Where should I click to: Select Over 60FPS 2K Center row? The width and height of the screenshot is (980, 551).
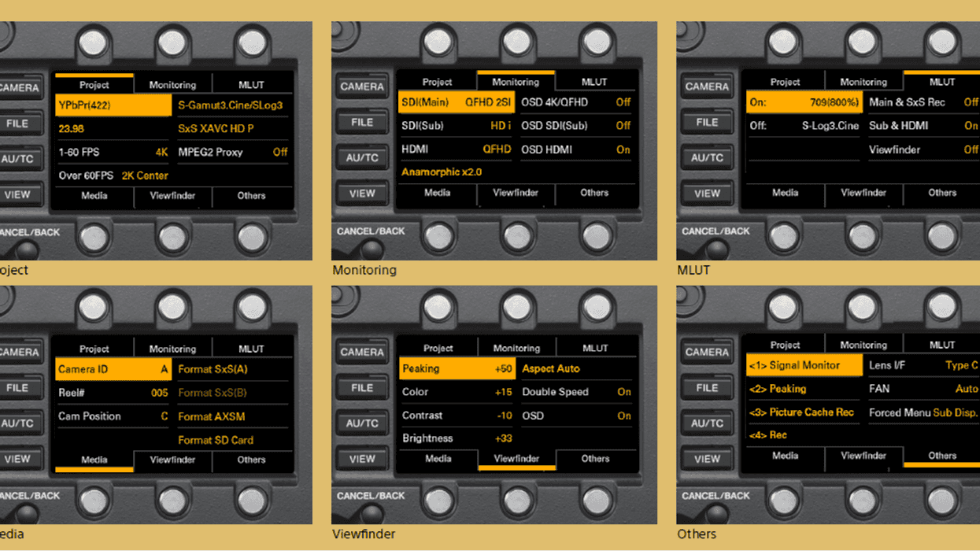(113, 176)
